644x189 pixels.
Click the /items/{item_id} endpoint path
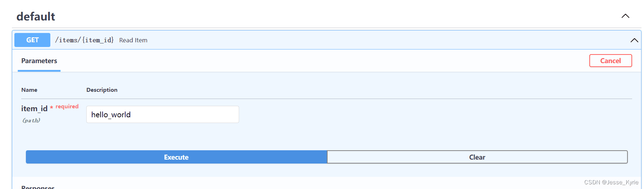(x=84, y=40)
